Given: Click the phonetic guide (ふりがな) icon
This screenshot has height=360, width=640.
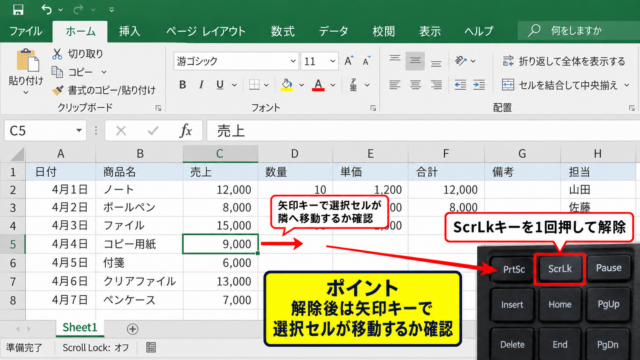Looking at the screenshot, I should (353, 85).
